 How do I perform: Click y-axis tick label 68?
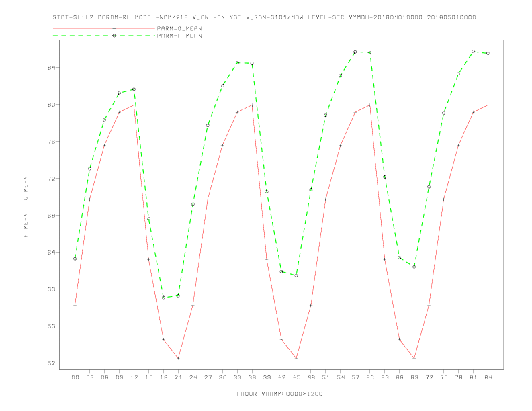click(51, 216)
